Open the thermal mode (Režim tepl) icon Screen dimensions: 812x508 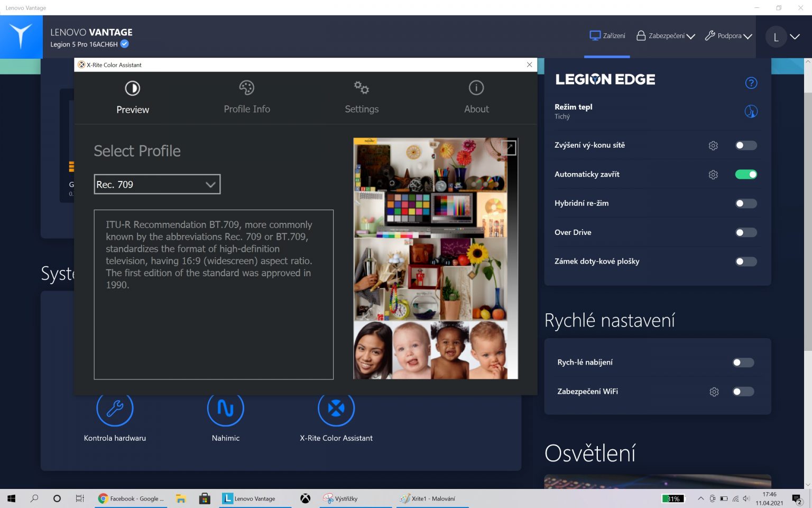[x=751, y=112]
